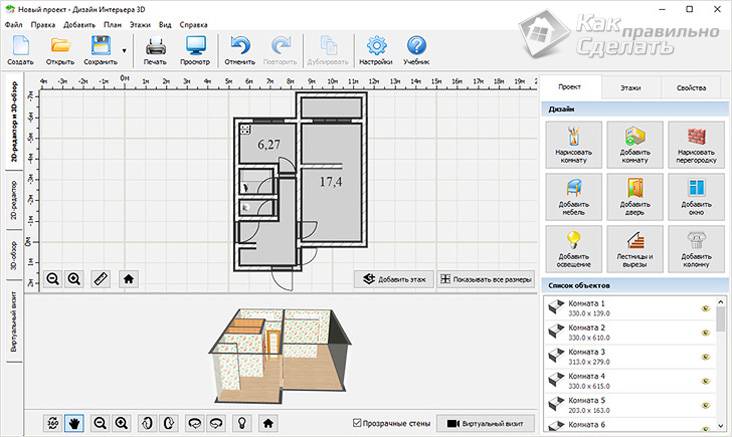732x437 pixels.
Task: Toggle 360 rotation mode in 3D view
Action: [53, 423]
